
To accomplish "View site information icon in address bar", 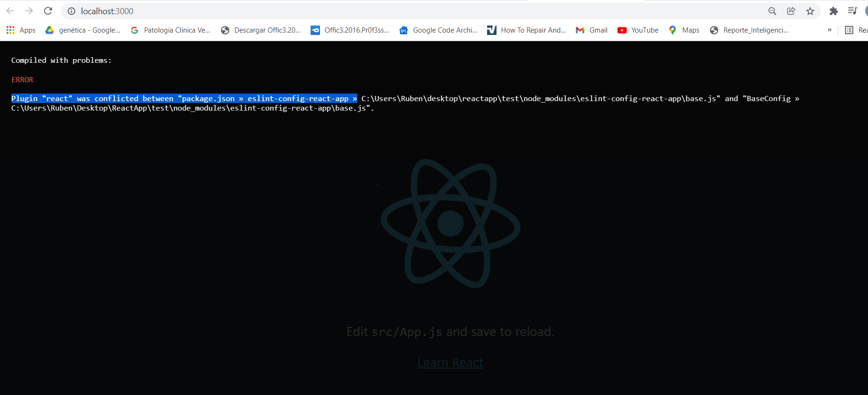I will pyautogui.click(x=71, y=11).
